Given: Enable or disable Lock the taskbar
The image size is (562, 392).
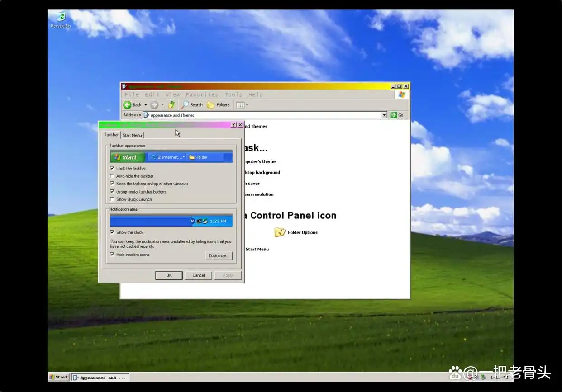Looking at the screenshot, I should (112, 168).
